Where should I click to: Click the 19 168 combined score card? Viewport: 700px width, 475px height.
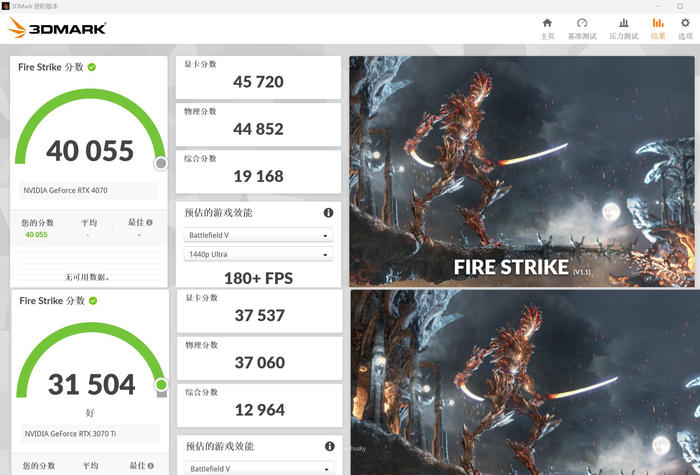point(258,172)
